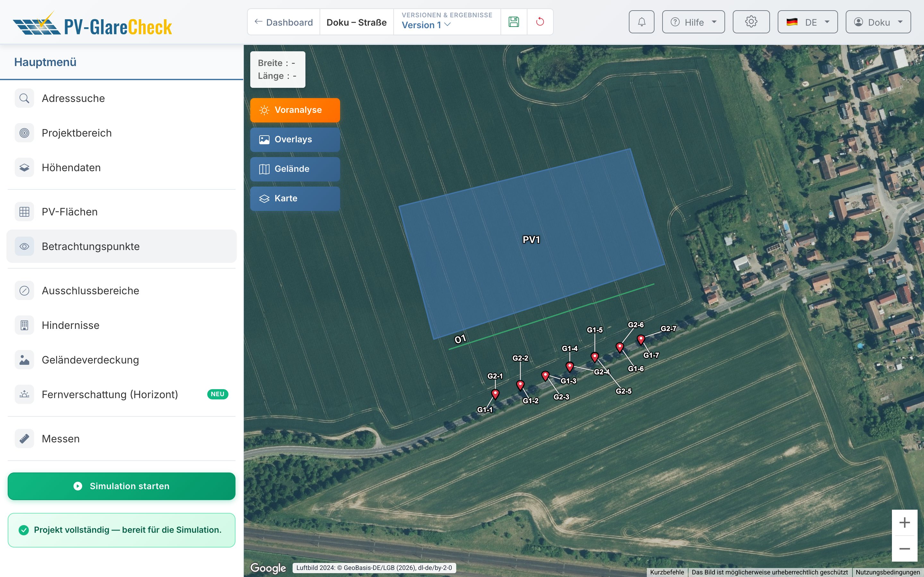924x577 pixels.
Task: Click the Adresssuche magnifier icon
Action: [24, 98]
